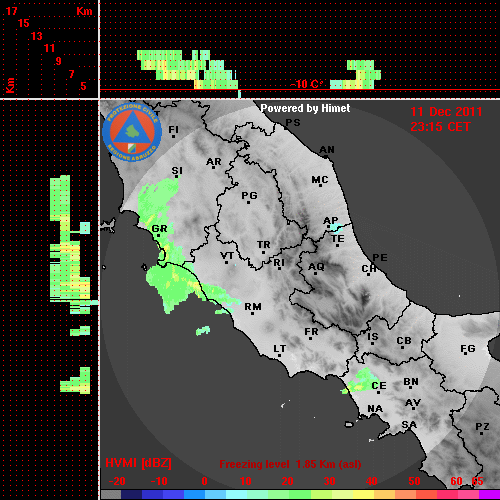This screenshot has height=500, width=500.
Task: Click the '50' dBZ scale value
Action: tap(414, 481)
